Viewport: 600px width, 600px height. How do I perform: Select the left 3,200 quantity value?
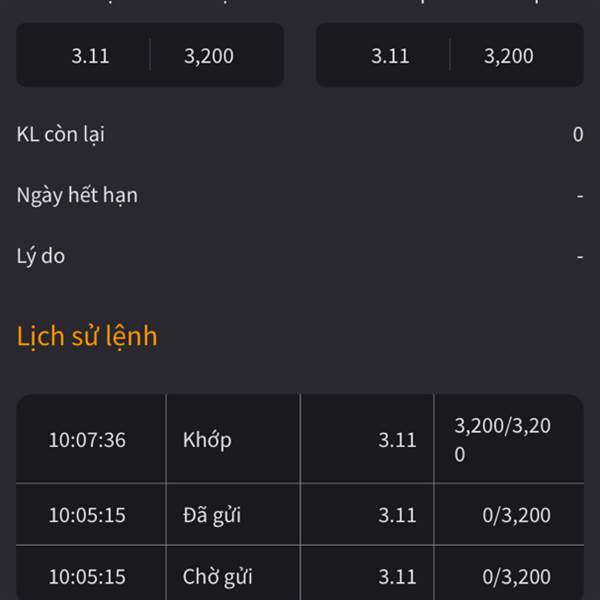tap(209, 56)
